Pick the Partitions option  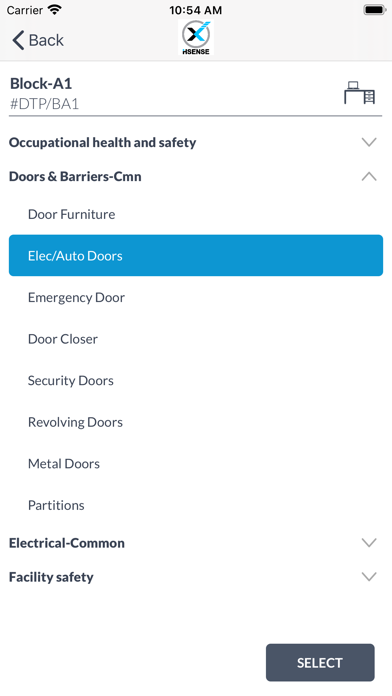pyautogui.click(x=196, y=505)
